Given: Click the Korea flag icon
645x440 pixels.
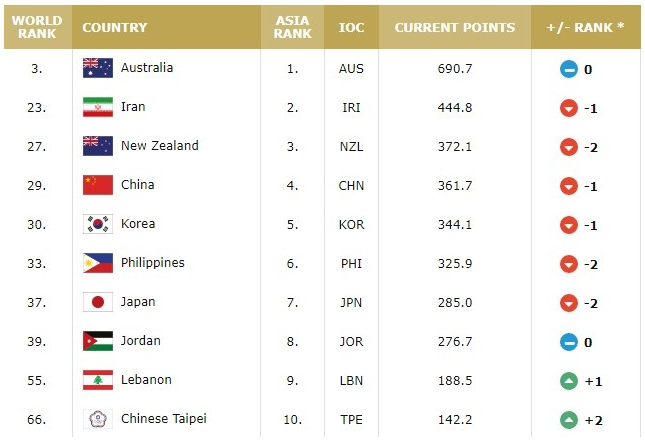Looking at the screenshot, I should (x=97, y=224).
